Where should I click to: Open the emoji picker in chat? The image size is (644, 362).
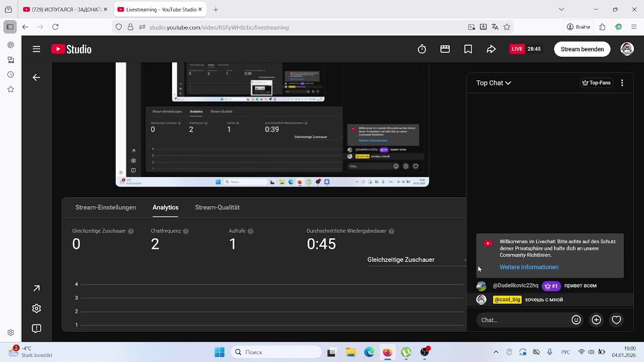coord(576,320)
